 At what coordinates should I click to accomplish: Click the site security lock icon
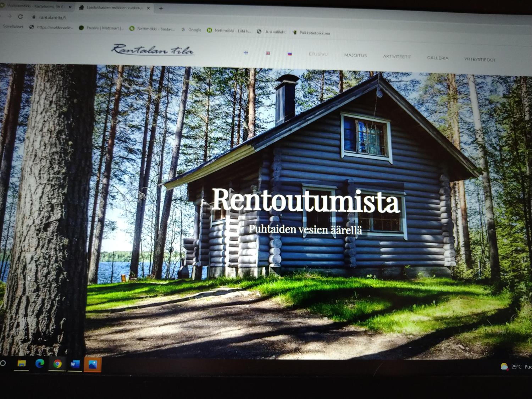pos(34,17)
